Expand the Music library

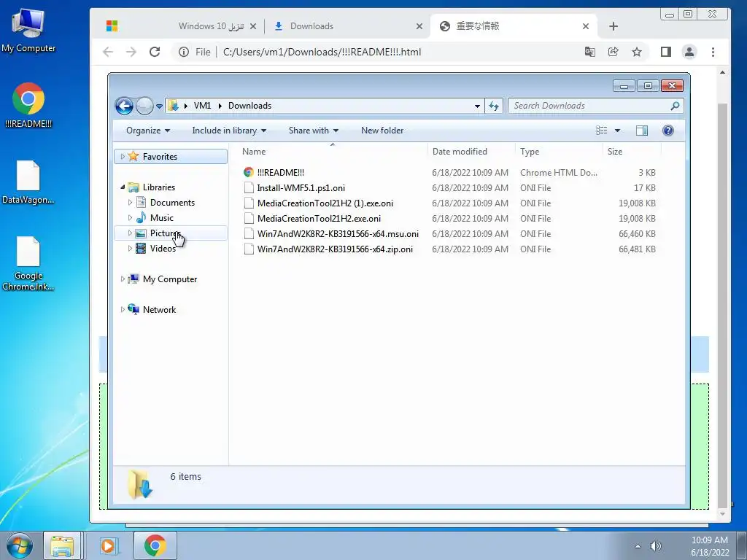130,217
